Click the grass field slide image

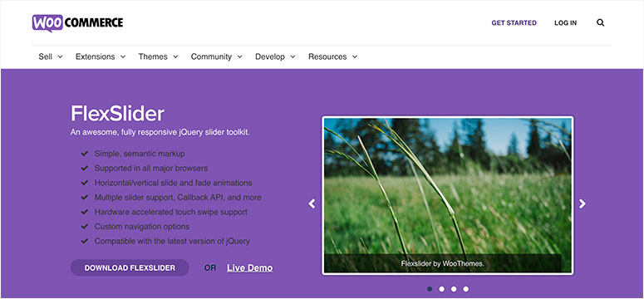(448, 195)
